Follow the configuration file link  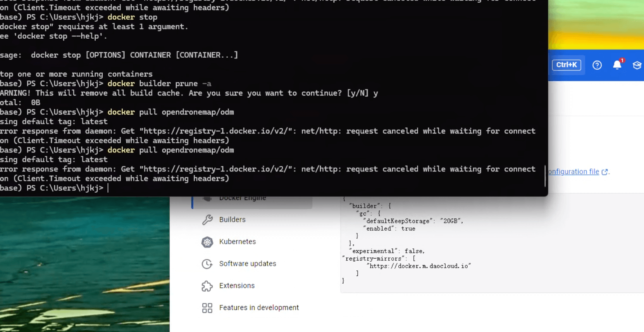(574, 172)
